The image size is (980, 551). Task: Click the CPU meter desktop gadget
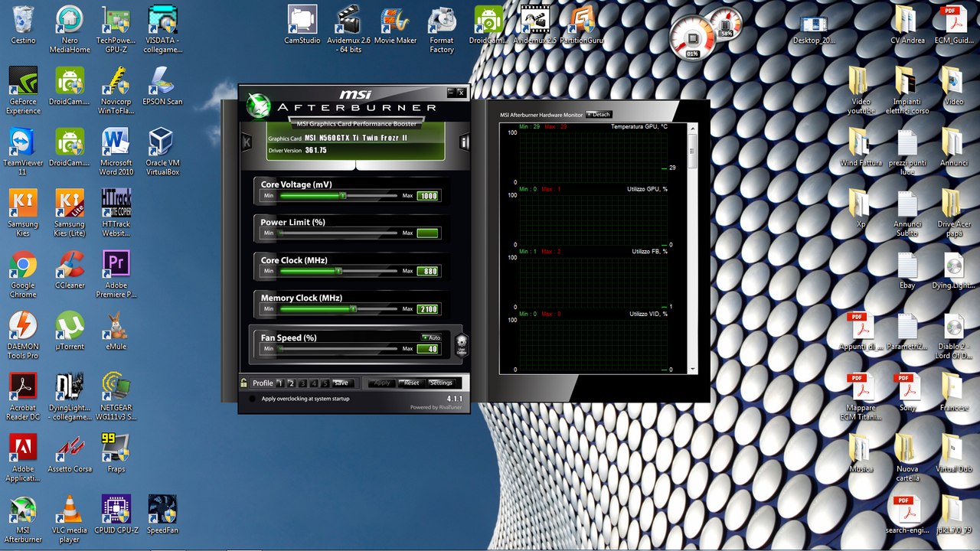click(x=691, y=39)
